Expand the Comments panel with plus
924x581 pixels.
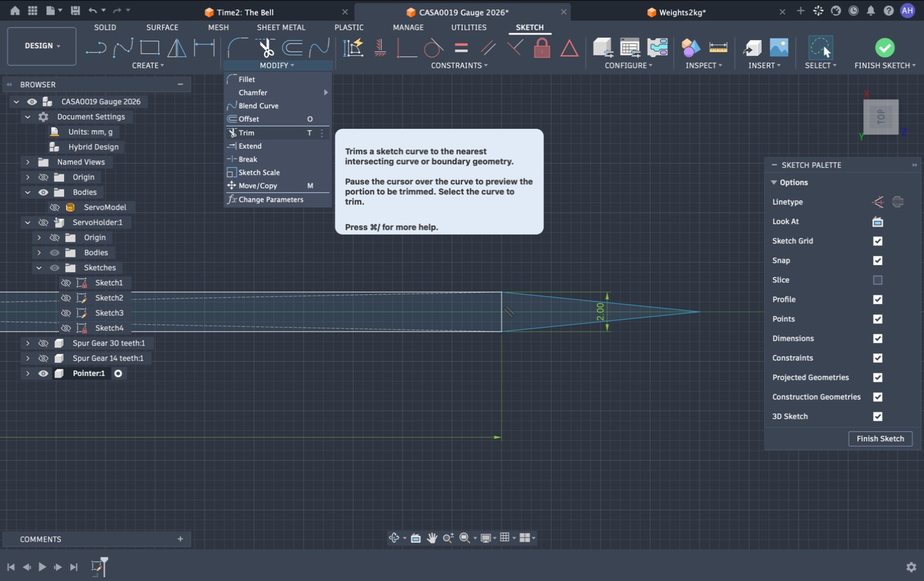[x=180, y=539]
